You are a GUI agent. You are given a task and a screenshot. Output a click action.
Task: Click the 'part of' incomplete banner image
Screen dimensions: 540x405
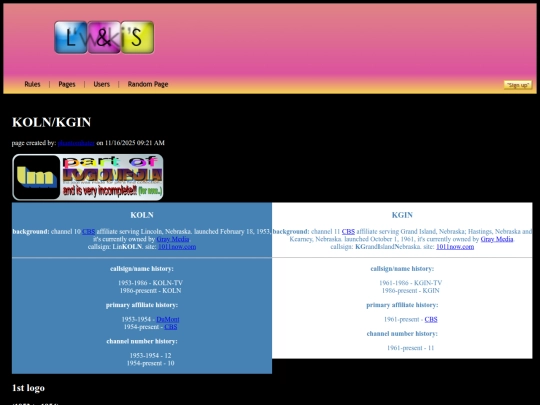coord(88,177)
